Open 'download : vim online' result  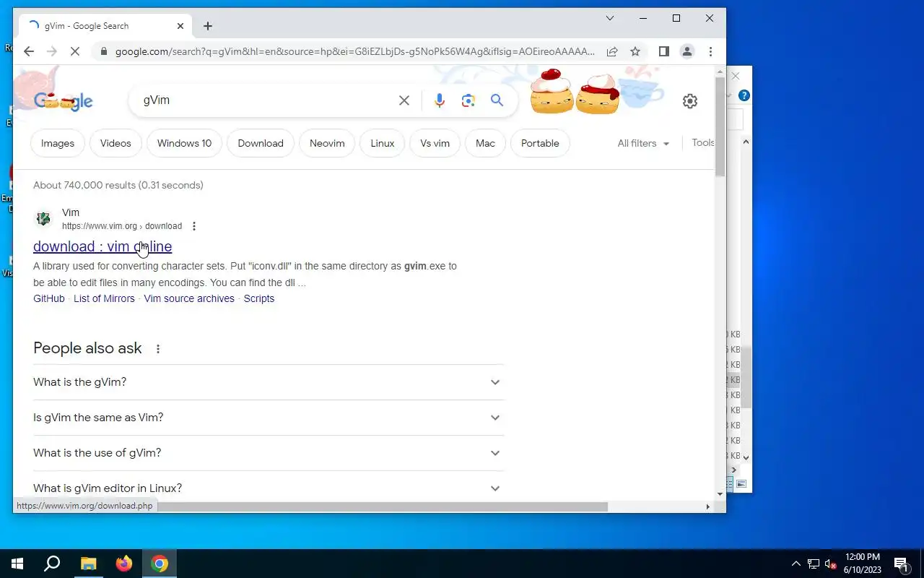pos(103,246)
